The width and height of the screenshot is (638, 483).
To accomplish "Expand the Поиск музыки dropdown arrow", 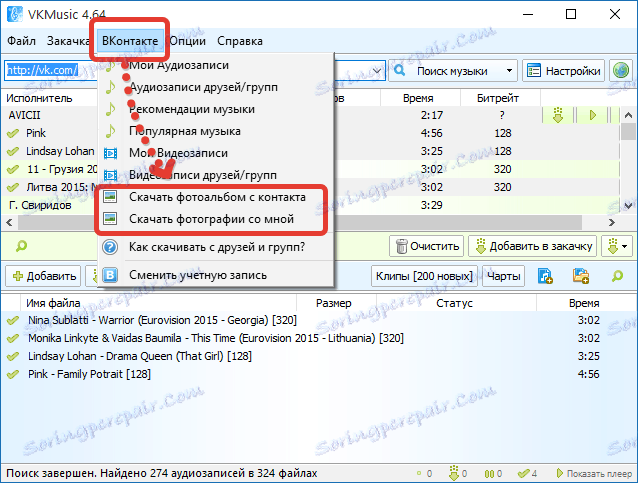I will point(509,71).
